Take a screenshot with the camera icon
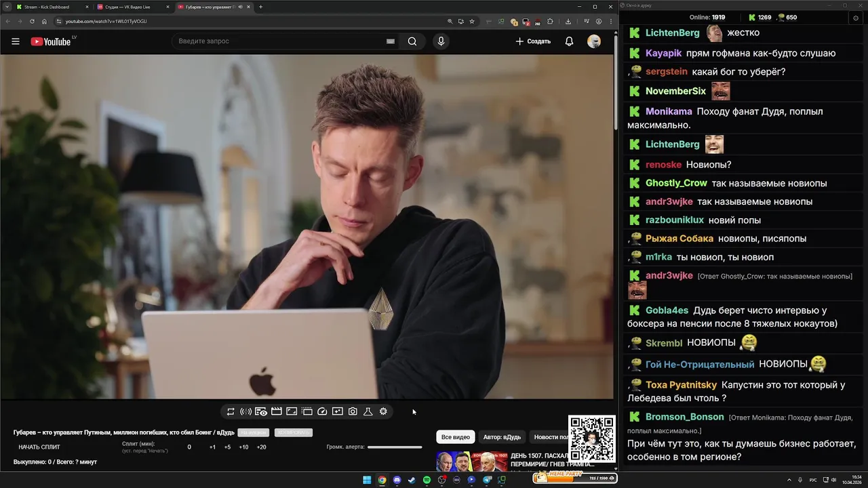This screenshot has height=488, width=868. coord(353,411)
